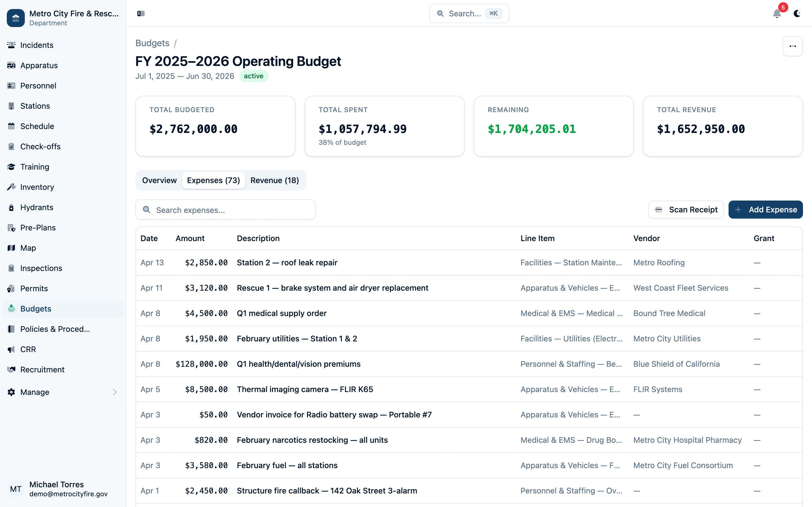Image resolution: width=812 pixels, height=507 pixels.
Task: Expand the Manage menu chevron
Action: click(115, 392)
